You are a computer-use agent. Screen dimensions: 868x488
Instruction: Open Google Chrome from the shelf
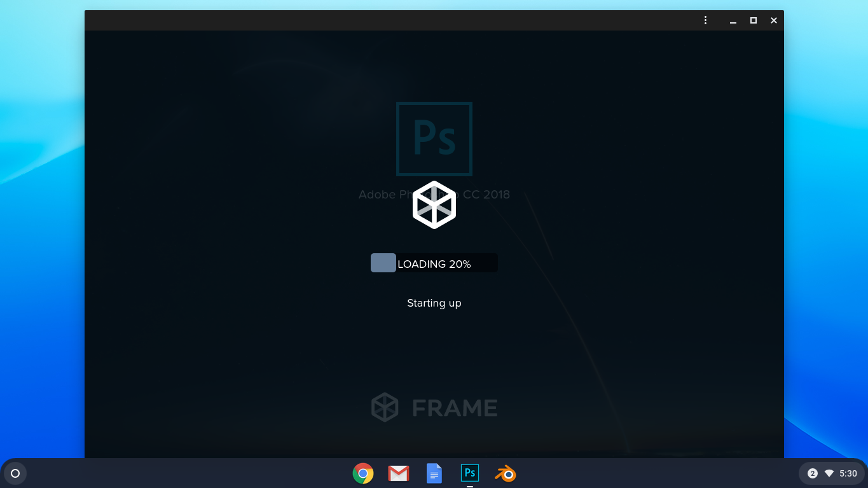[362, 473]
